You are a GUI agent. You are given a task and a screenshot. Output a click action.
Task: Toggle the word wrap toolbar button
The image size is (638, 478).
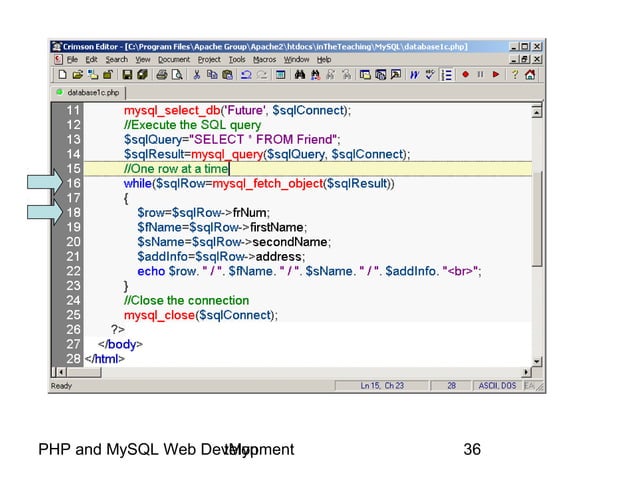(x=415, y=74)
